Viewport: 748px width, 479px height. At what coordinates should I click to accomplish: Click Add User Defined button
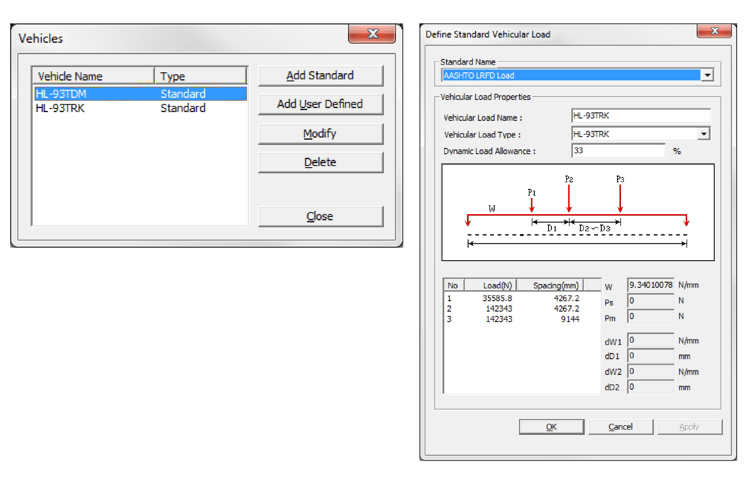[320, 104]
